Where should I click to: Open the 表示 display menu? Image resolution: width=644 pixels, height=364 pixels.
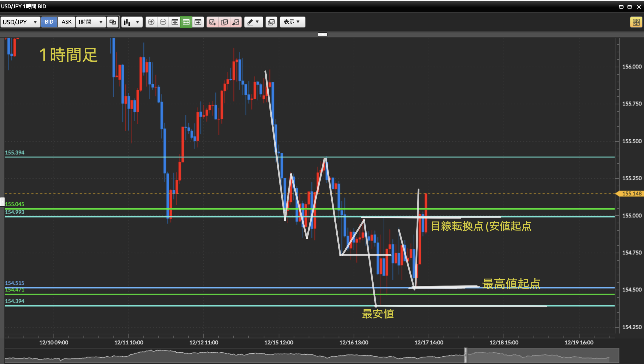(x=292, y=22)
